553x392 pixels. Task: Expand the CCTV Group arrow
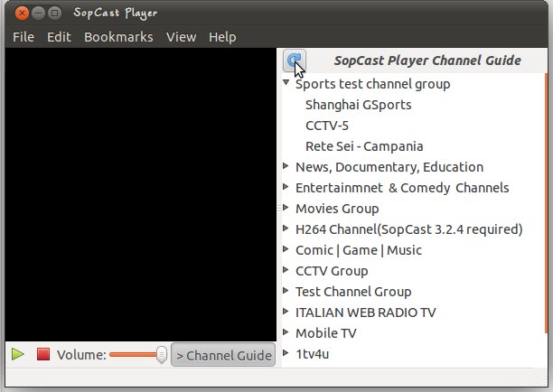(x=286, y=270)
